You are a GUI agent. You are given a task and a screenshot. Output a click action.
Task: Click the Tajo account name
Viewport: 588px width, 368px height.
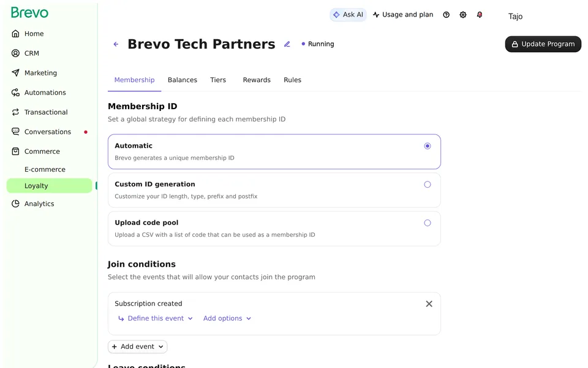point(515,17)
